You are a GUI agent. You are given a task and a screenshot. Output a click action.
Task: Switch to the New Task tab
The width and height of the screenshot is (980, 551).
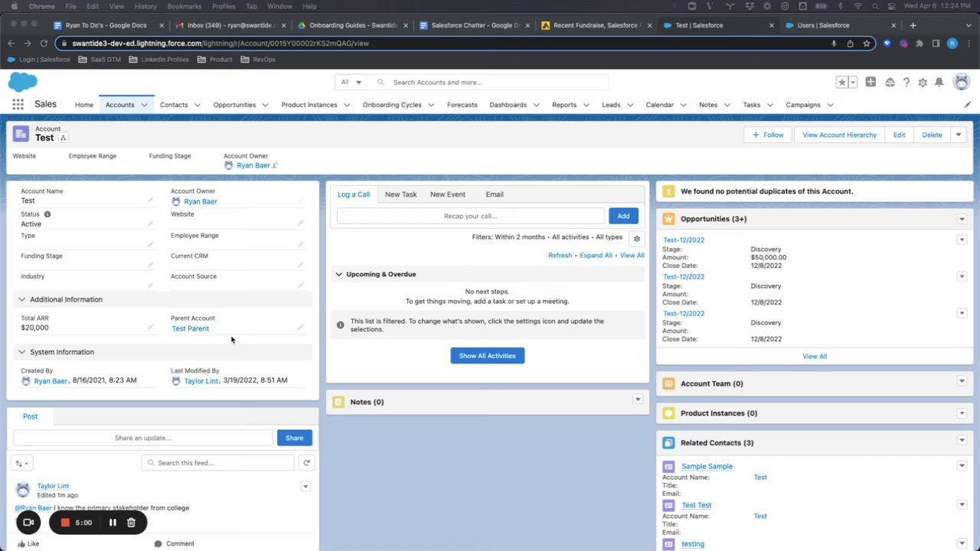(x=400, y=194)
